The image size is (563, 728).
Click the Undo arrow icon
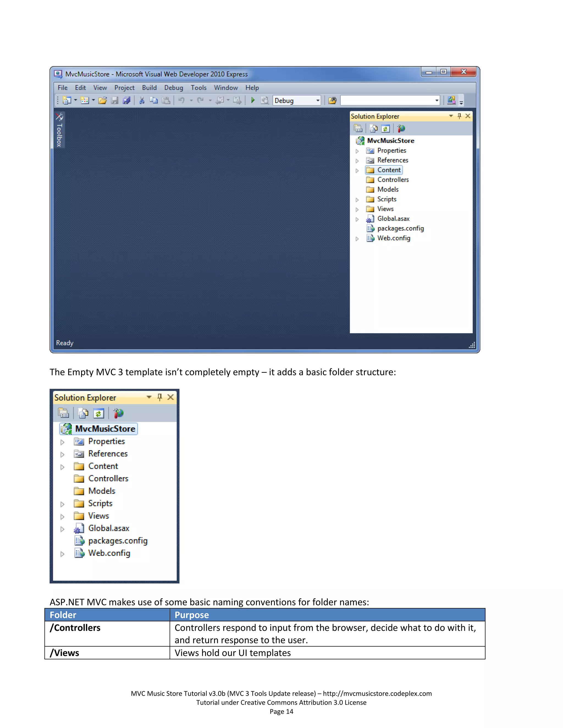pos(181,100)
